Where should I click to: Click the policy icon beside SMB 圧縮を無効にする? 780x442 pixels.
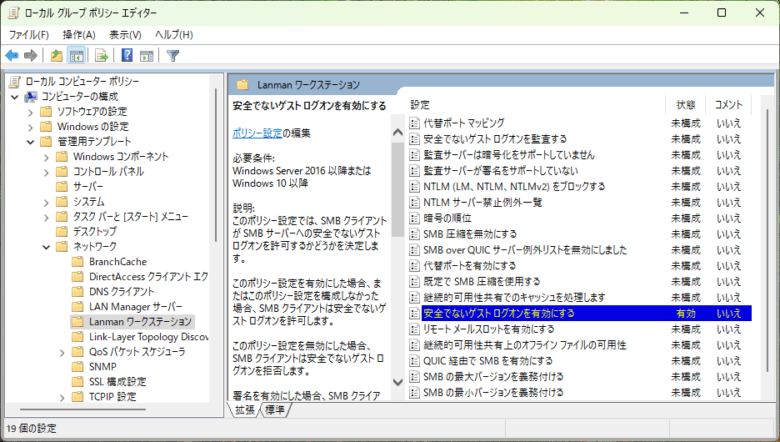click(x=414, y=234)
